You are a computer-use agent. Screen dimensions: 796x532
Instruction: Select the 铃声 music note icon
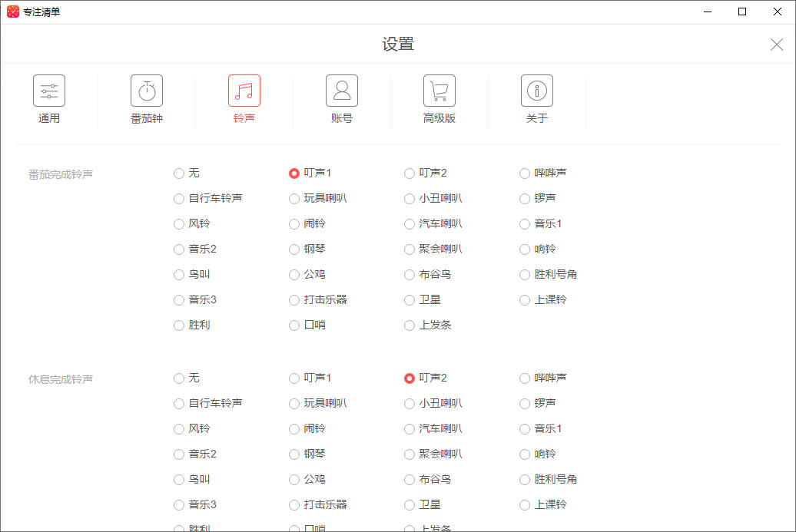244,91
